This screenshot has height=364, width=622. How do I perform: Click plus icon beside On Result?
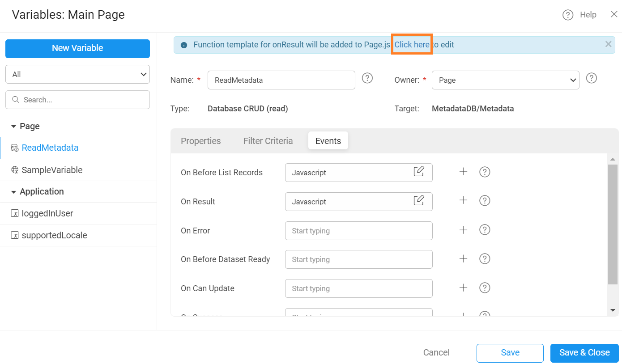tap(463, 201)
